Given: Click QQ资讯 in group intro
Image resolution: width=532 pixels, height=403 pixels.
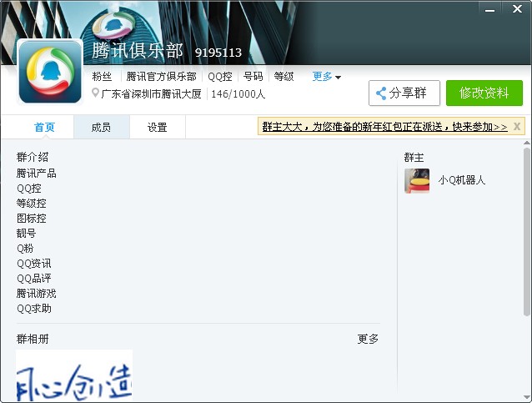Looking at the screenshot, I should (34, 264).
